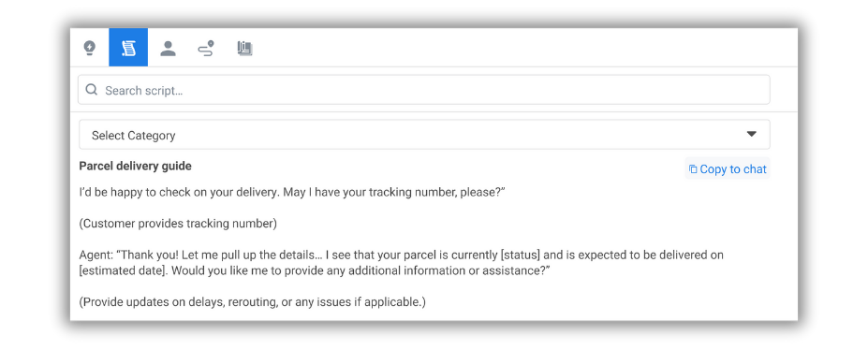The width and height of the screenshot is (868, 350).
Task: Click the Copy to chat button
Action: (x=728, y=168)
